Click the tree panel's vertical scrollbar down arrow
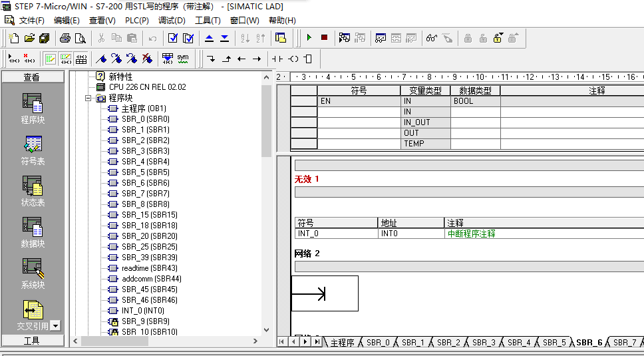Viewport: 644px width, 356px height. (267, 330)
